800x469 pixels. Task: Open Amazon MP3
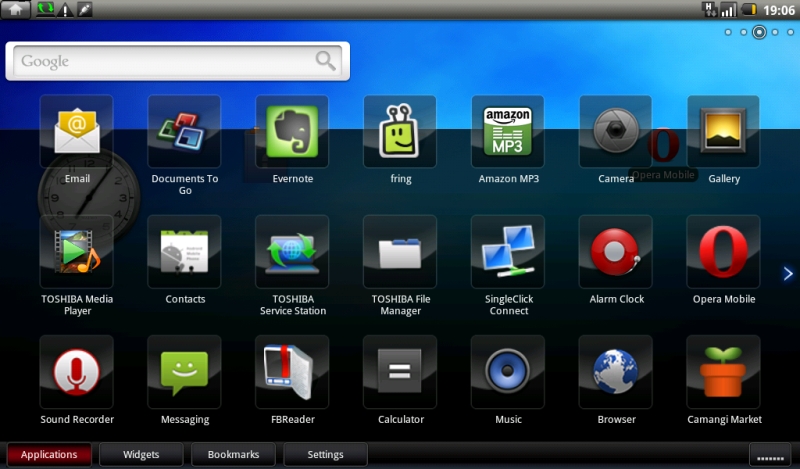508,132
